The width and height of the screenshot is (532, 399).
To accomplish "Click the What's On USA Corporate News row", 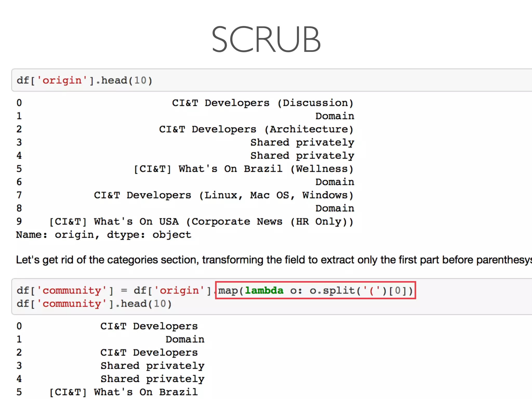I will (x=201, y=222).
